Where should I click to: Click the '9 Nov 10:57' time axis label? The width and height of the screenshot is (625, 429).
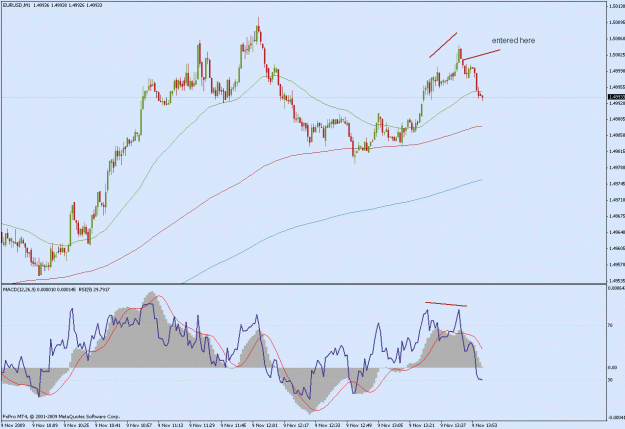140,425
